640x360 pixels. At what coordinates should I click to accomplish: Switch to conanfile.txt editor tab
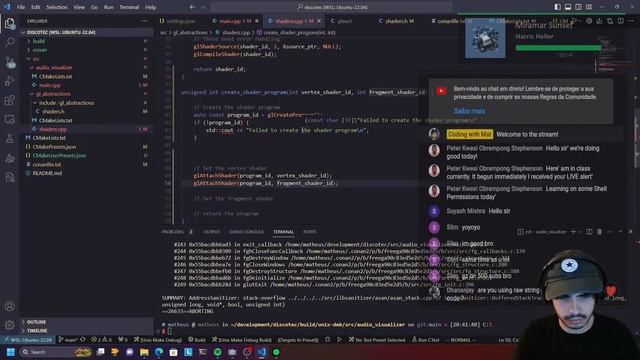[x=451, y=21]
